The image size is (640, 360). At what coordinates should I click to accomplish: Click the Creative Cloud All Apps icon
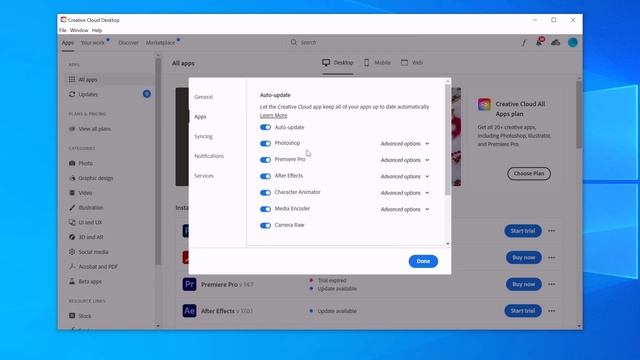(x=484, y=104)
